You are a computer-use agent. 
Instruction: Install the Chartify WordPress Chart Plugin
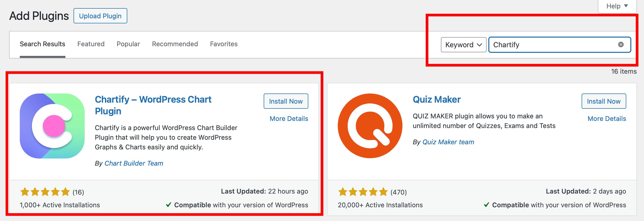click(x=286, y=101)
